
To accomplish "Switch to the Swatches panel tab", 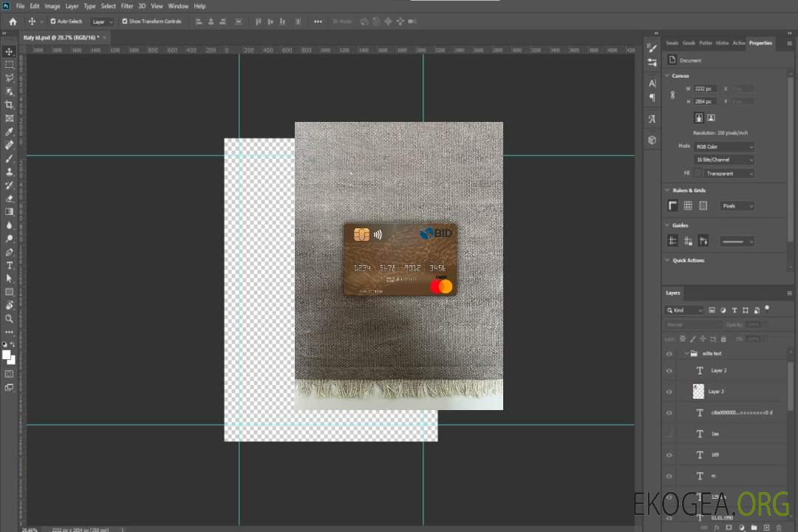I will [672, 43].
